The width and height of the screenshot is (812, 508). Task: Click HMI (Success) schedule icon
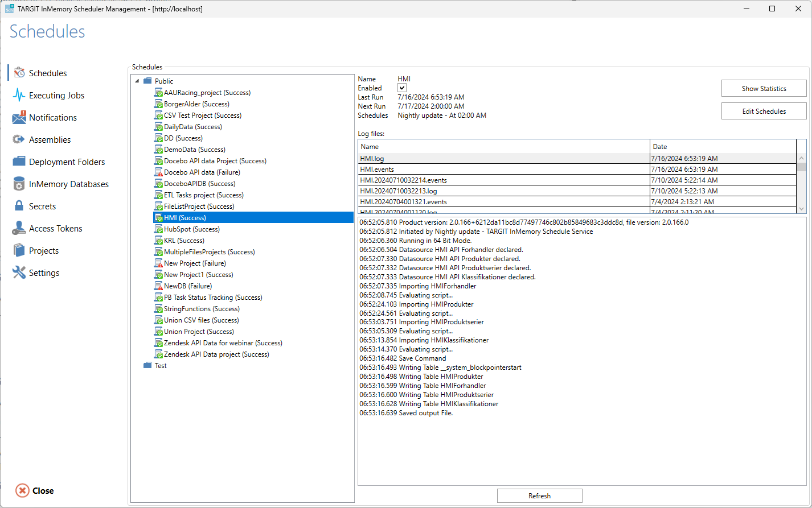coord(159,218)
